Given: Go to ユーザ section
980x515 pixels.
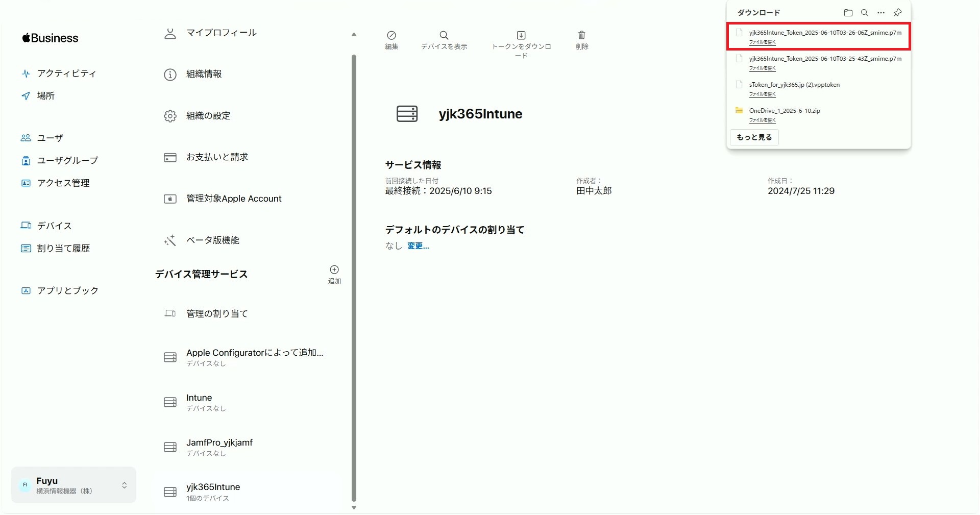Looking at the screenshot, I should [x=42, y=138].
